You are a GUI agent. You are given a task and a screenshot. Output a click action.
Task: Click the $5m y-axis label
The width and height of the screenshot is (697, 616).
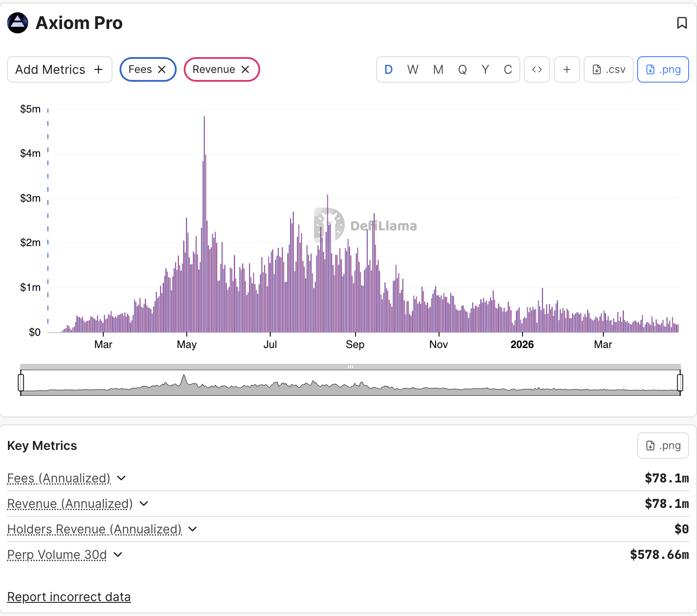tap(30, 109)
